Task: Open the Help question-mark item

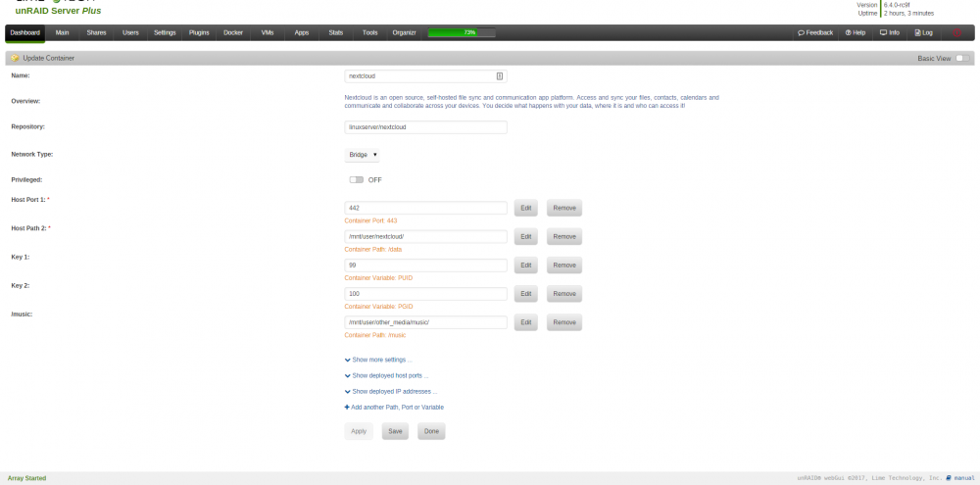Action: pyautogui.click(x=855, y=33)
